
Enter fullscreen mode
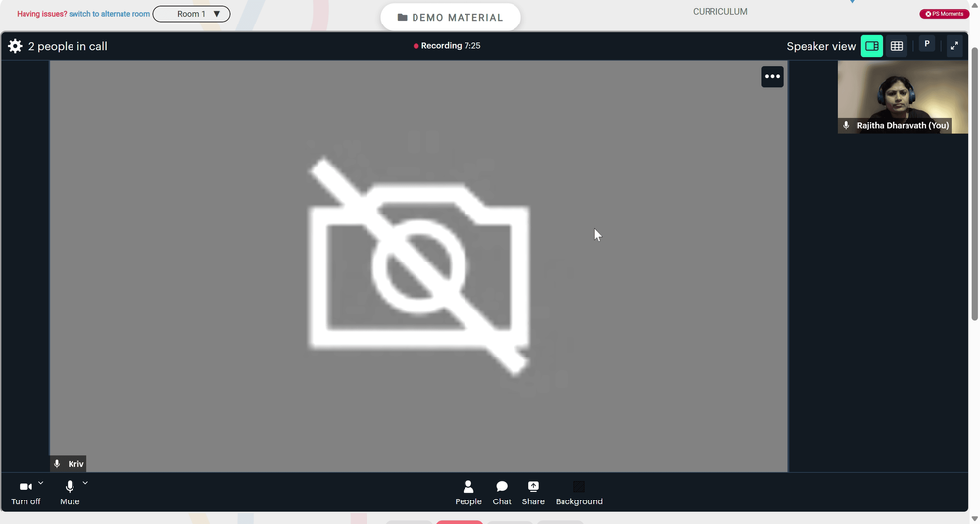pyautogui.click(x=955, y=46)
